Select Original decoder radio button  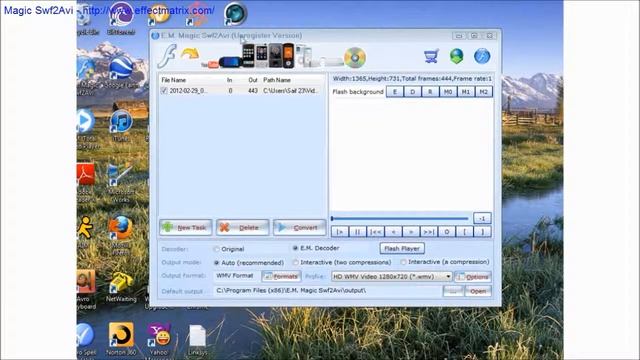click(217, 249)
